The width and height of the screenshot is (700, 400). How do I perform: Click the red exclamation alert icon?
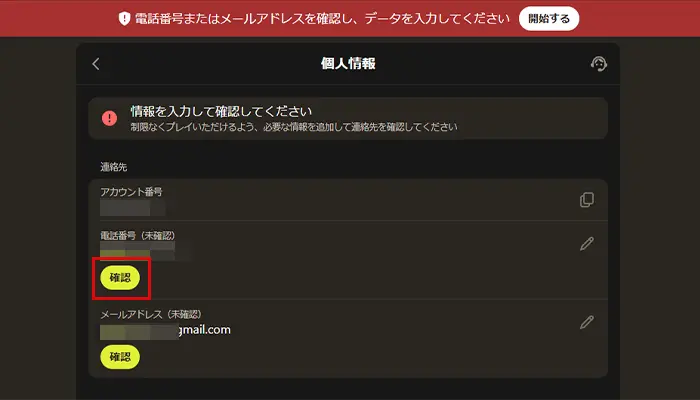pos(109,118)
